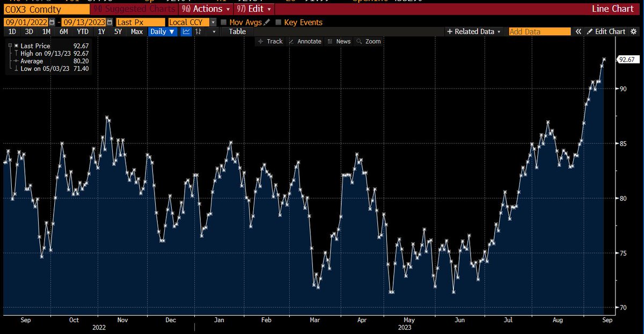
Task: Click the start date field 09/01/2022
Action: [26, 22]
